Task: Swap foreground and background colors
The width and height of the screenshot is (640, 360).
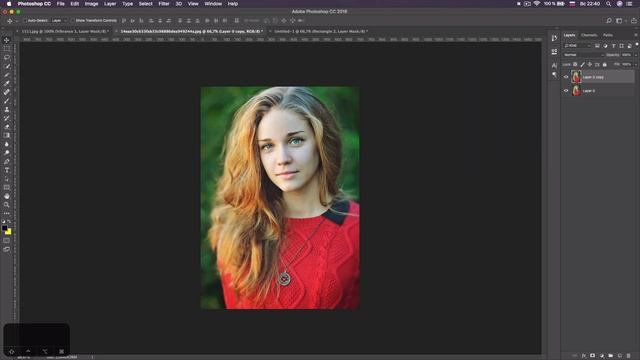Action: tap(9, 221)
